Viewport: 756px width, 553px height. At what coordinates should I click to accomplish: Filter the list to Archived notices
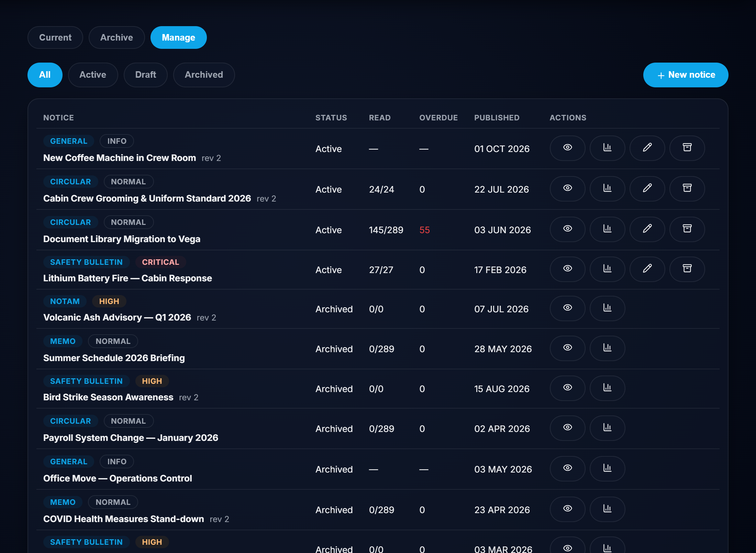click(204, 75)
